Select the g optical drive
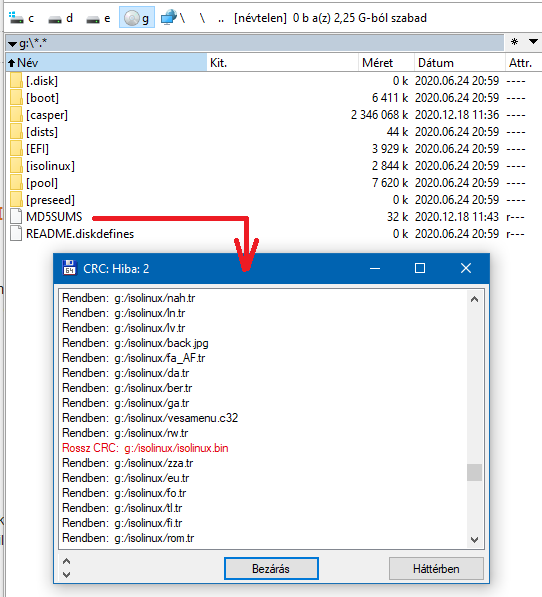The image size is (542, 597). point(137,18)
